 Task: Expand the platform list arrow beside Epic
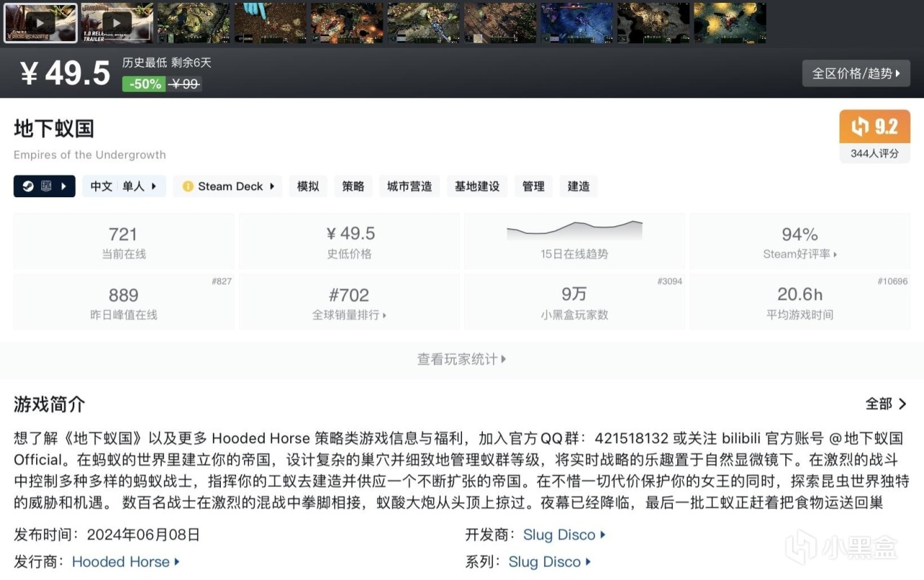point(64,186)
